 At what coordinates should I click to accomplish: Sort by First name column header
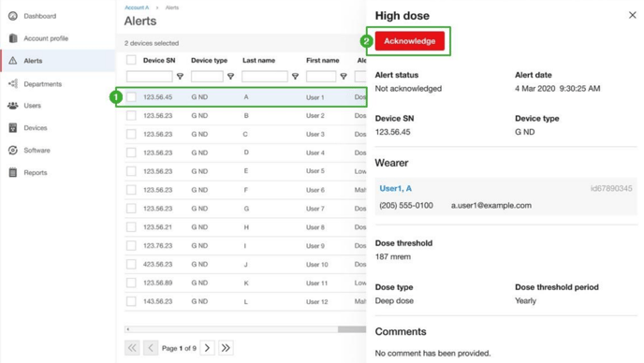323,61
